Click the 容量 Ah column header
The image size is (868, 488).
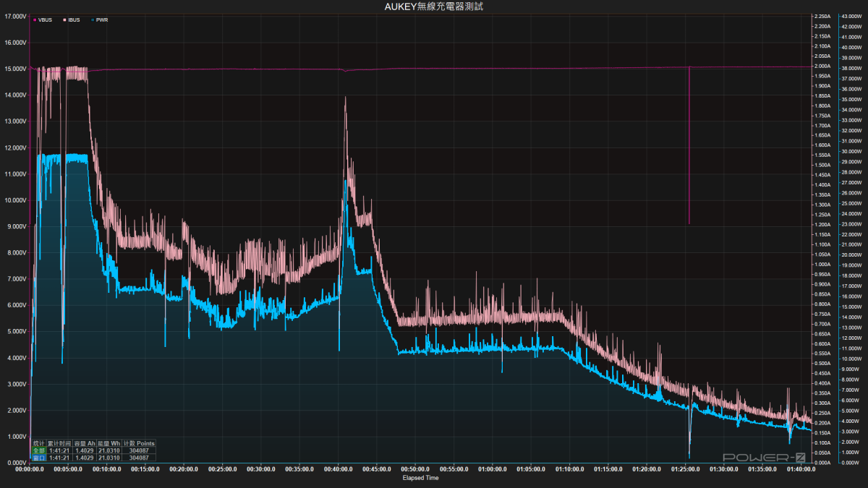[85, 443]
